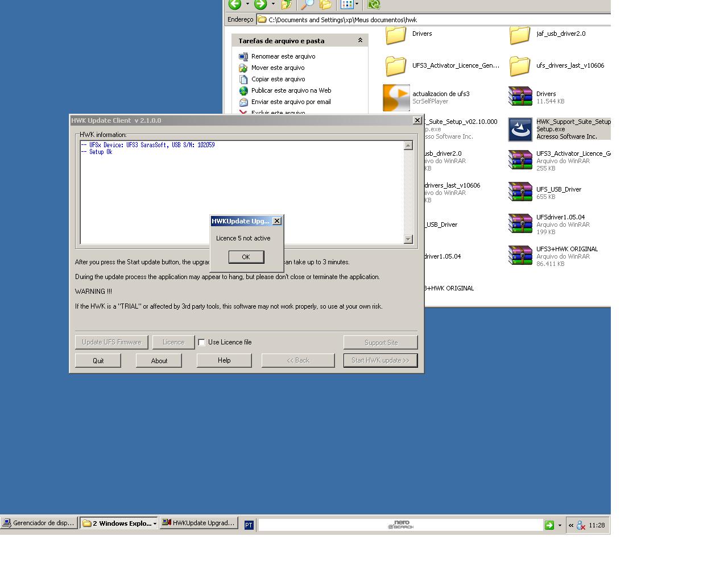This screenshot has height=582, width=728.
Task: Click the UFS_USB_Driver archive name
Action: click(559, 189)
